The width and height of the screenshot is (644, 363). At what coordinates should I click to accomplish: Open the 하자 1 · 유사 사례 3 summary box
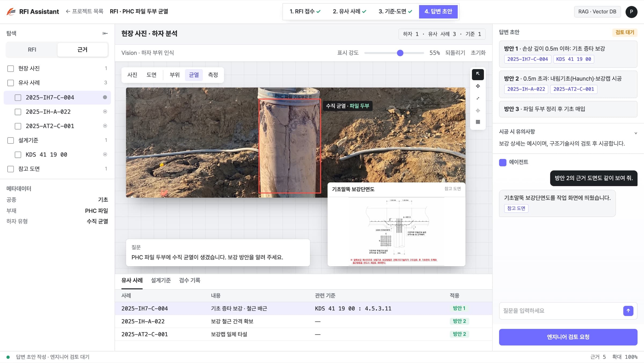click(x=442, y=34)
